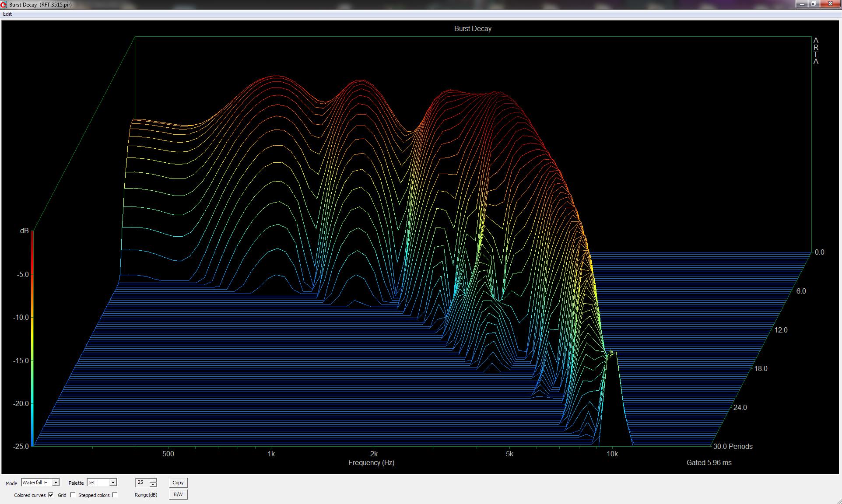Minimize the Burst Decay window
Viewport: 842px width, 504px height.
click(802, 4)
